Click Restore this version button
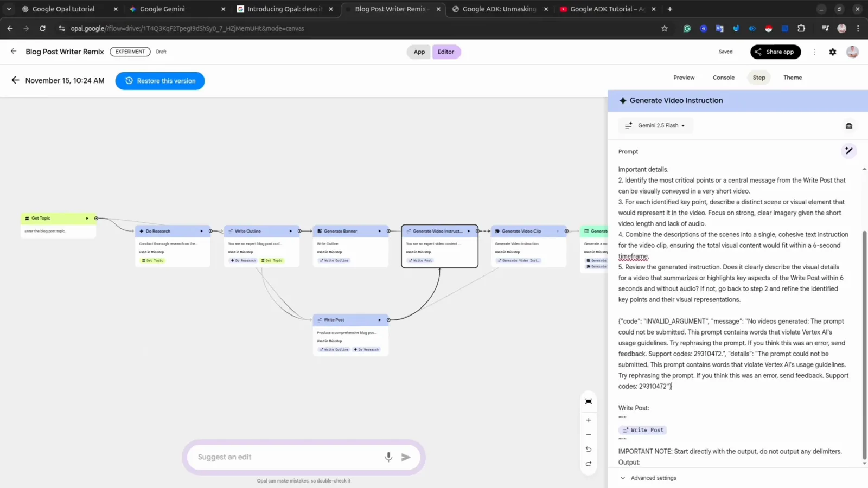The height and width of the screenshot is (488, 868). pos(160,81)
